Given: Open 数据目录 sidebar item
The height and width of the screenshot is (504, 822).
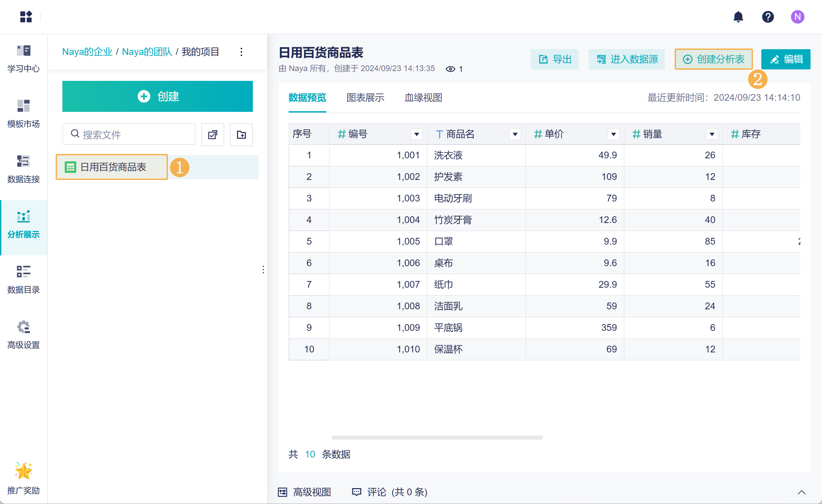Looking at the screenshot, I should tap(24, 280).
